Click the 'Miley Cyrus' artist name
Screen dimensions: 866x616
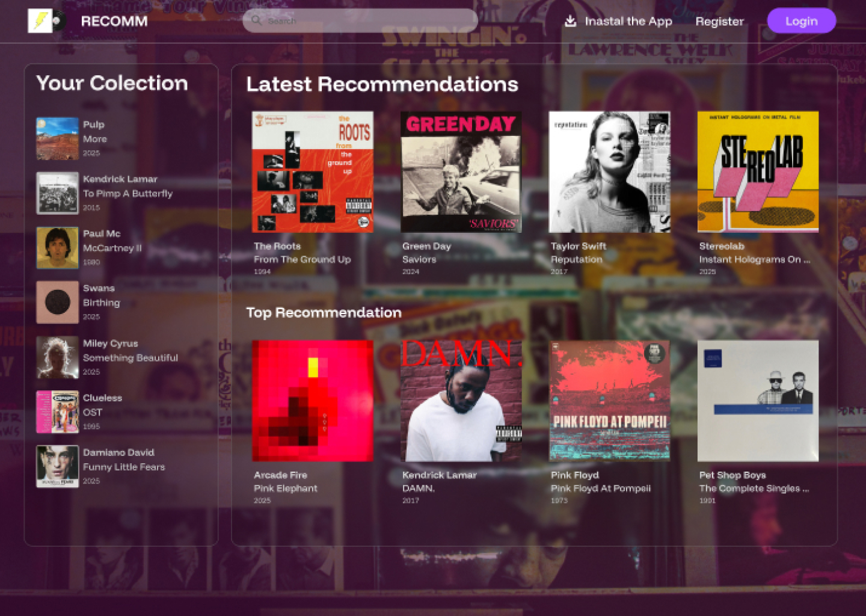pos(111,343)
